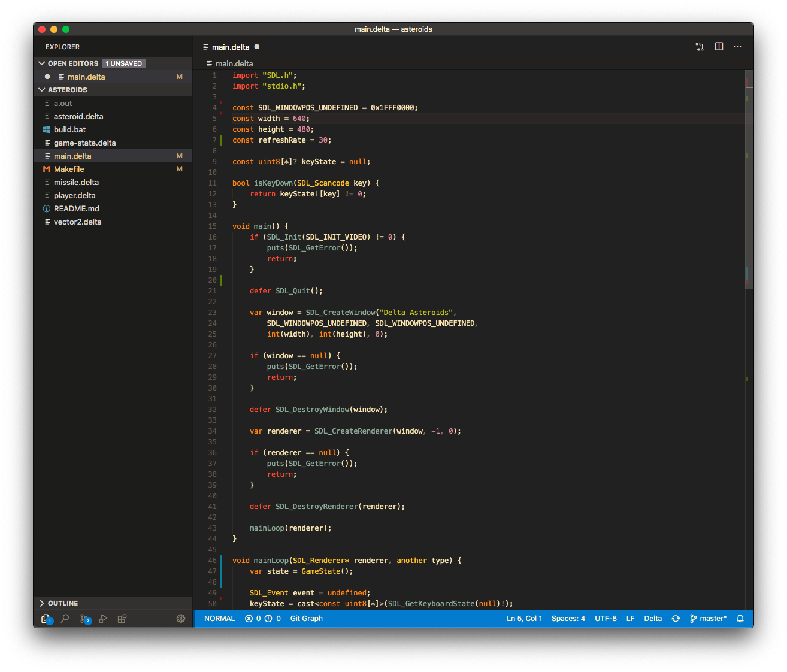This screenshot has width=787, height=672.
Task: Open the Explorer view icon
Action: 46,619
